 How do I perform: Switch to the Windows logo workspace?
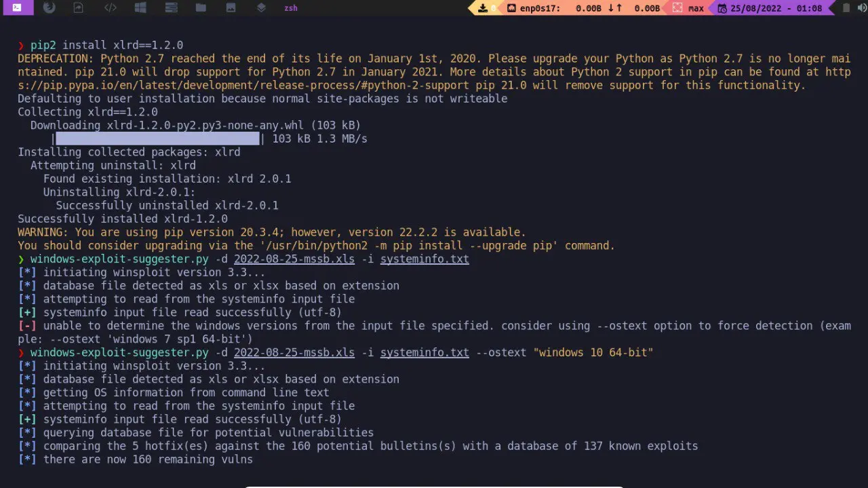pyautogui.click(x=140, y=8)
